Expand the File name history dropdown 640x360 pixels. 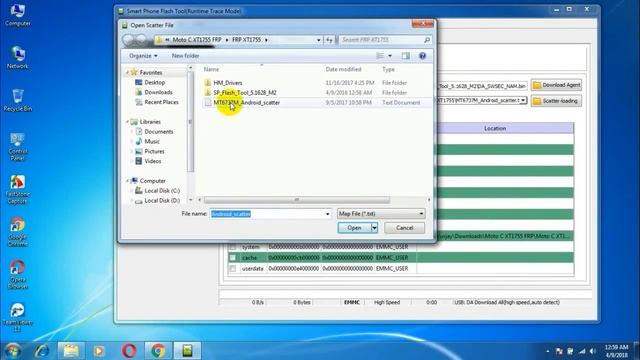pos(327,214)
